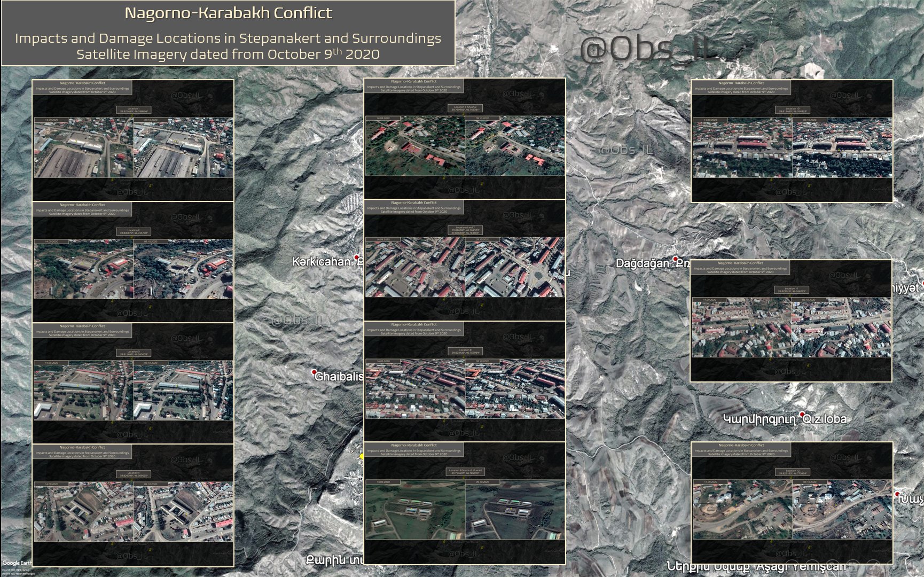The image size is (924, 577).
Task: Click the Location 8 coordinates label
Action: (x=464, y=352)
